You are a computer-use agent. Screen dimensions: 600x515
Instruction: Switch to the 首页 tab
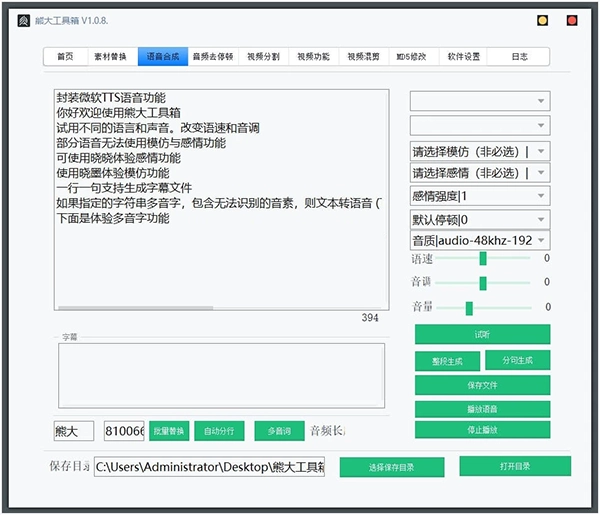[65, 57]
